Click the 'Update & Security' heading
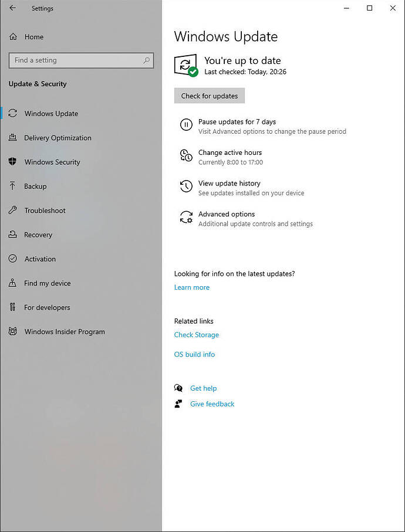This screenshot has height=532, width=405. pos(38,84)
